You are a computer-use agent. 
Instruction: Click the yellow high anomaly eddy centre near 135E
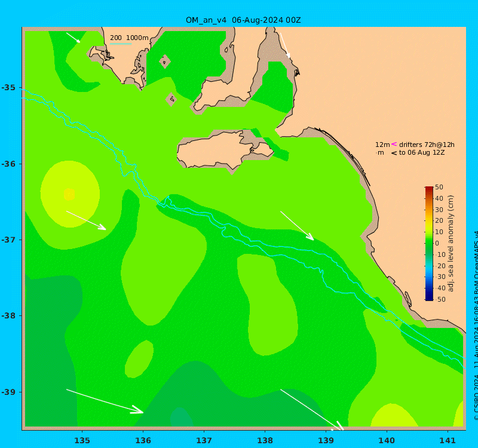[69, 195]
